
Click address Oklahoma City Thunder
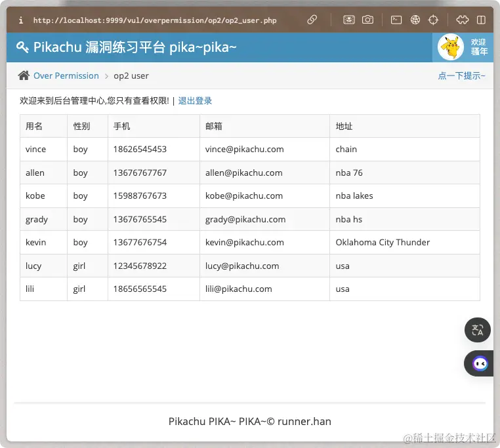point(383,243)
